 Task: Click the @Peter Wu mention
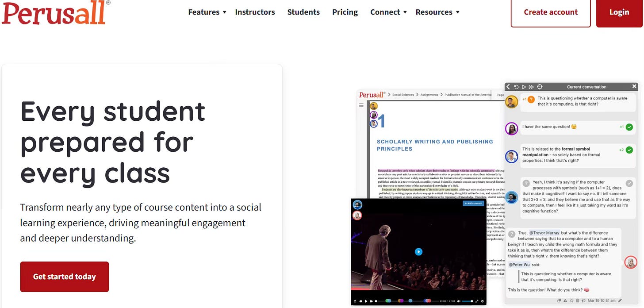[x=519, y=265]
